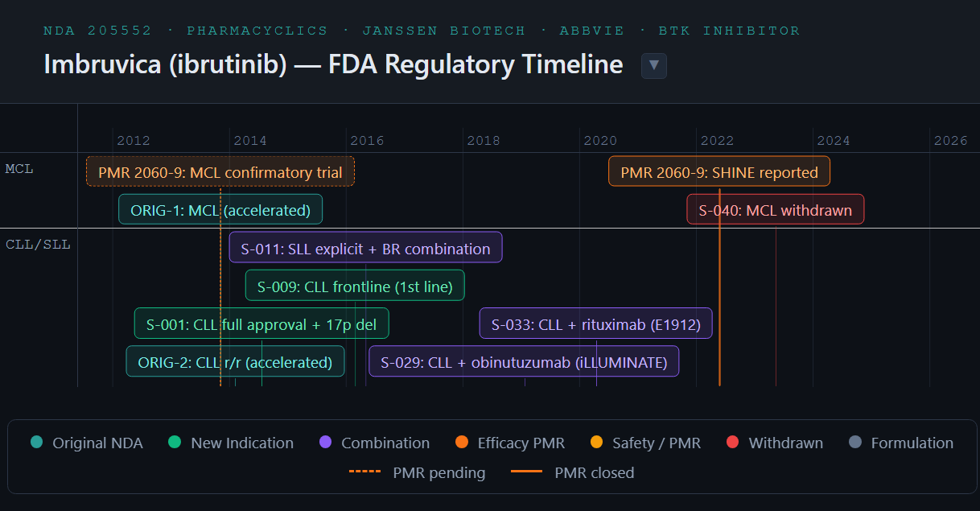Click the Combination legend purple dot

coord(325,443)
